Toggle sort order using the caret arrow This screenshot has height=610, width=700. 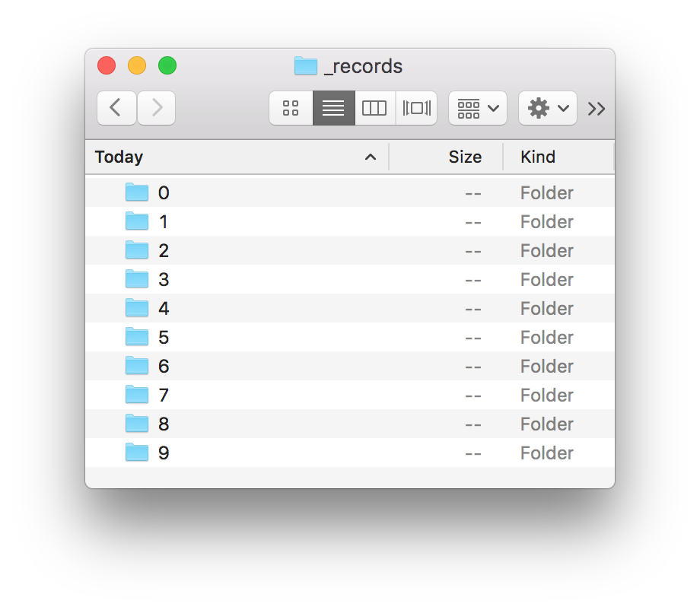(371, 157)
